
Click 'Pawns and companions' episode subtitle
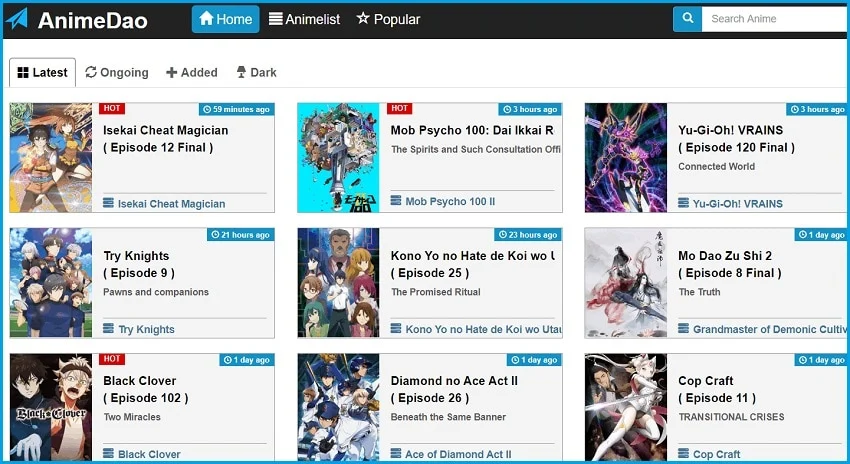156,292
